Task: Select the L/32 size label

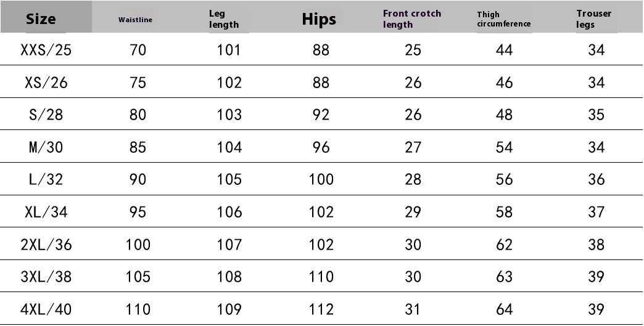Action: pyautogui.click(x=46, y=179)
